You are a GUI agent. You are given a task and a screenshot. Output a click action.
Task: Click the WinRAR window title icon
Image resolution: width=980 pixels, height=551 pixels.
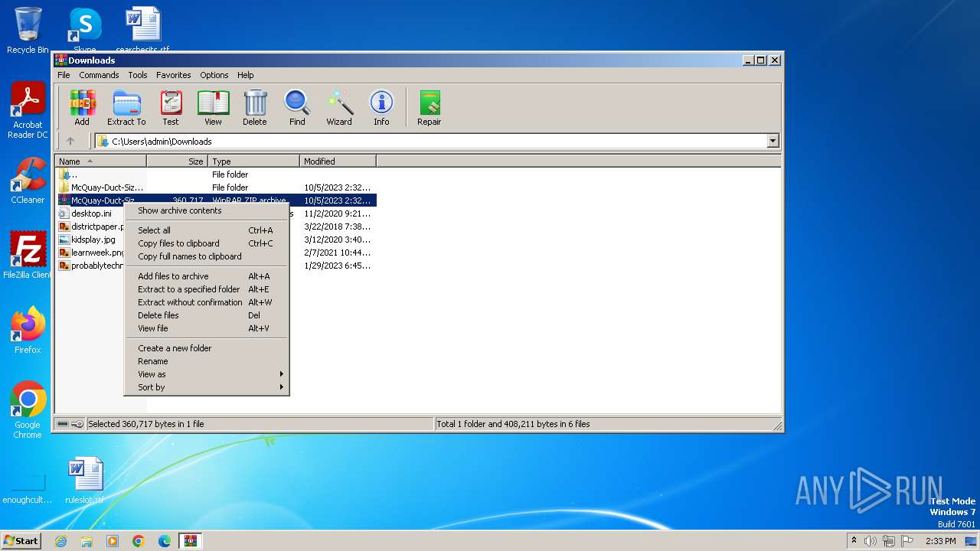[61, 60]
